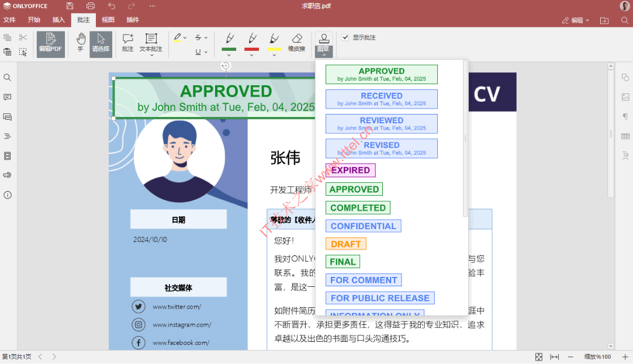
Task: Expand the red pen options arrow
Action: (x=251, y=55)
